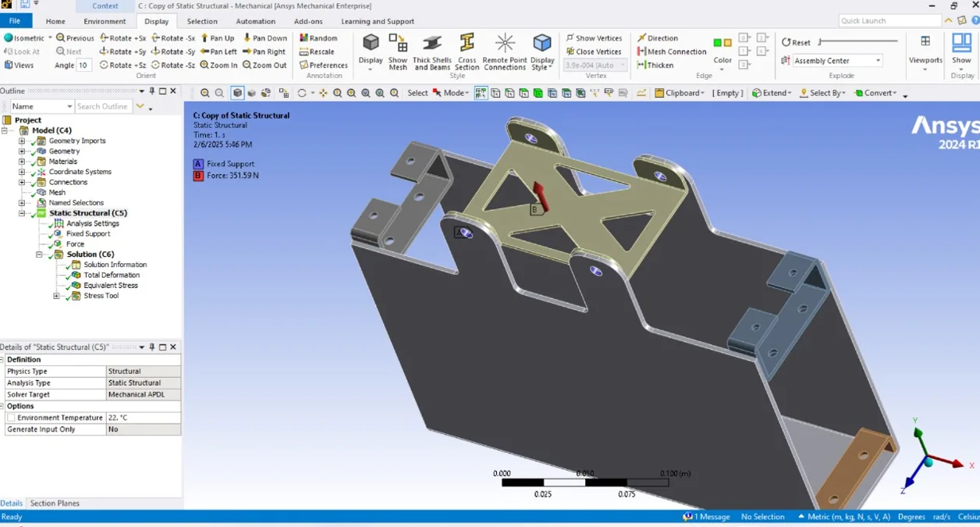Open the Isometric view dropdown
The width and height of the screenshot is (980, 527).
pos(50,37)
